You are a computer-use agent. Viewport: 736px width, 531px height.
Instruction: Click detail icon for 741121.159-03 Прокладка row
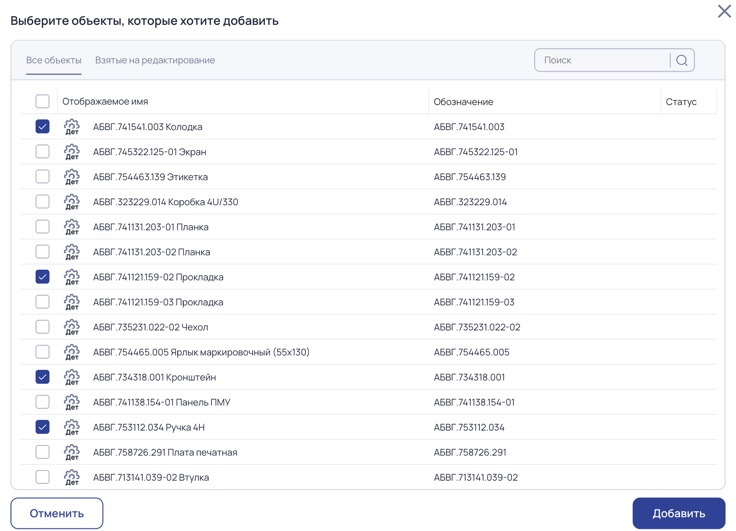[72, 302]
